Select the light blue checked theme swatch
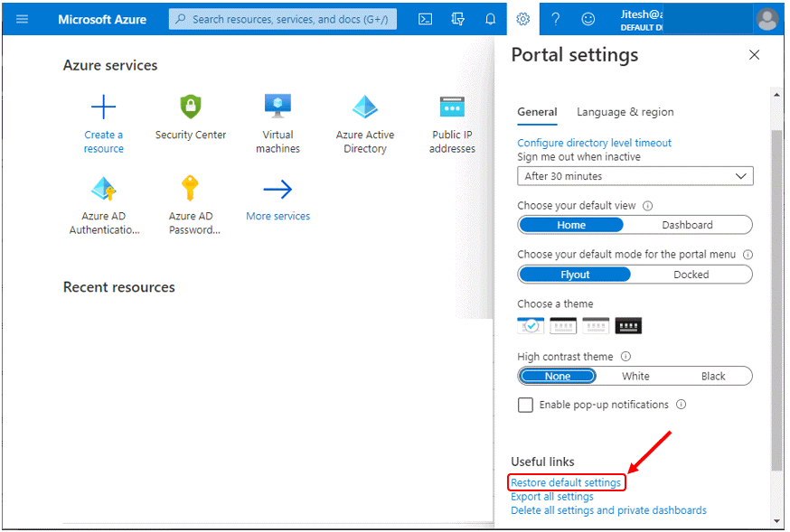 click(531, 326)
